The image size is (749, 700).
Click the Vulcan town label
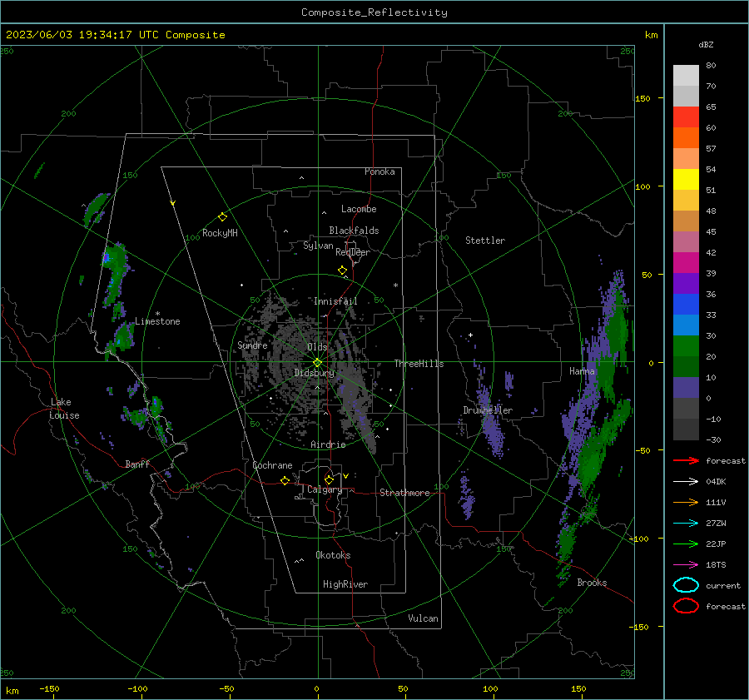click(x=424, y=618)
